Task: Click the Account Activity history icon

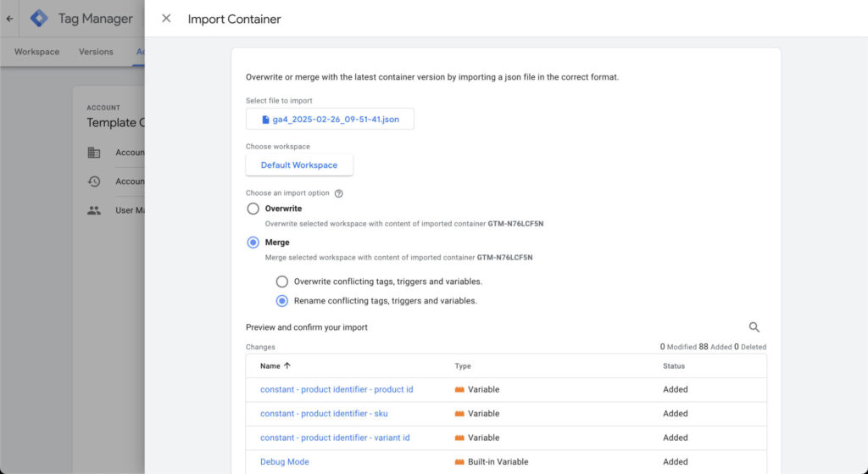Action: [94, 181]
